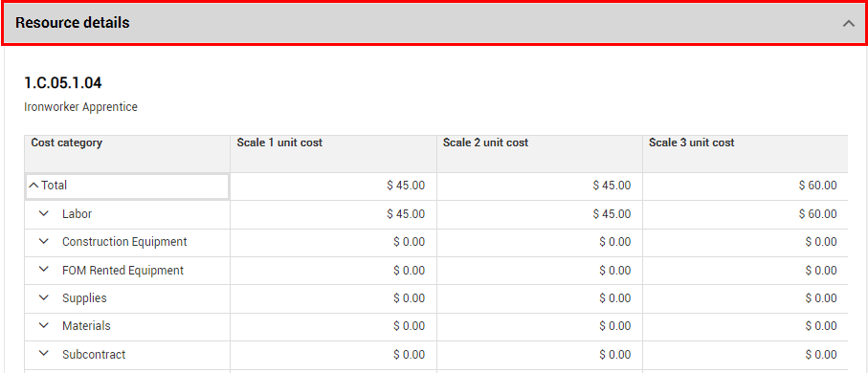Collapse the Total row chevron
Screen dimensions: 868x373
click(x=33, y=186)
